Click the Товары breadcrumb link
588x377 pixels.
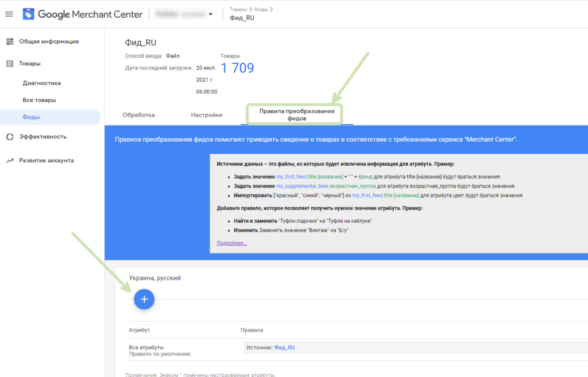point(238,9)
